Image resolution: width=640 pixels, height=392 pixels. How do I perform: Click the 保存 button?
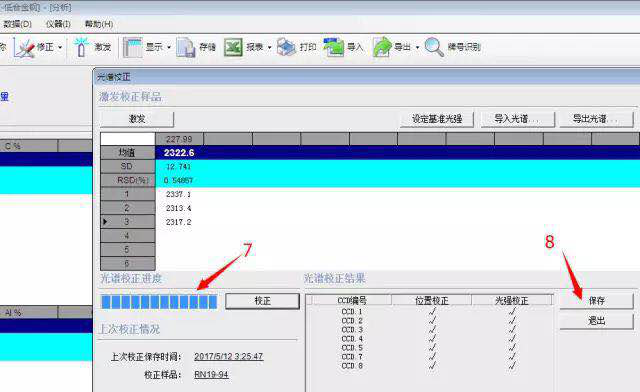point(596,301)
